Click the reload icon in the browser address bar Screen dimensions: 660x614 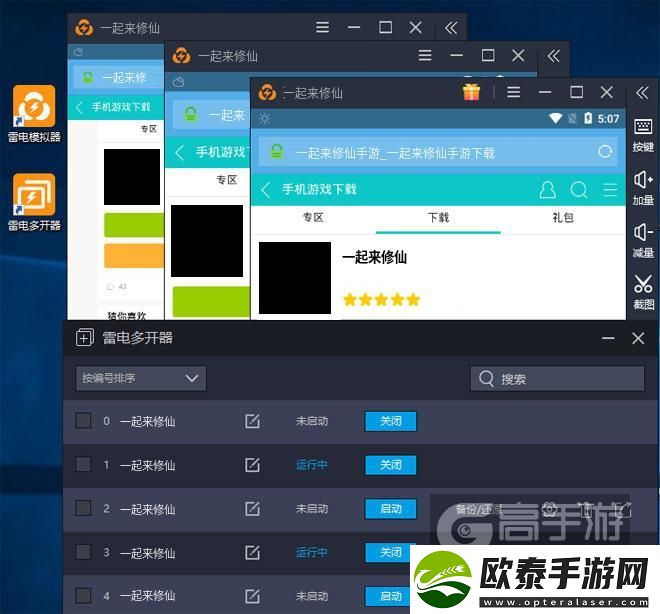pyautogui.click(x=605, y=152)
